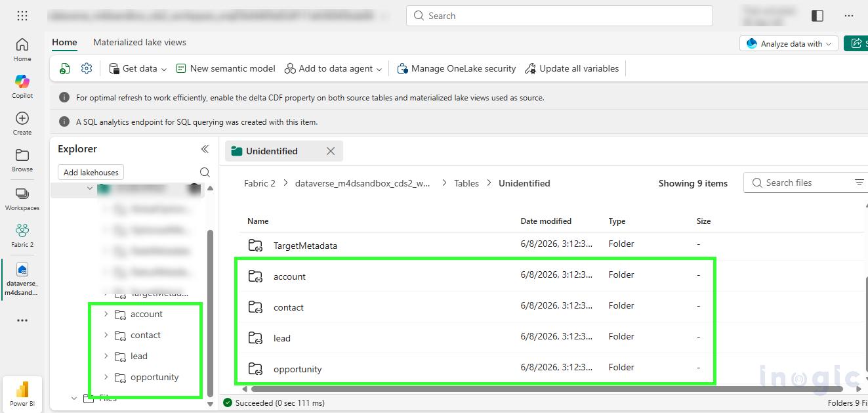Select lead tree item in Explorer
Screen dimensions: 868x413
coord(139,356)
